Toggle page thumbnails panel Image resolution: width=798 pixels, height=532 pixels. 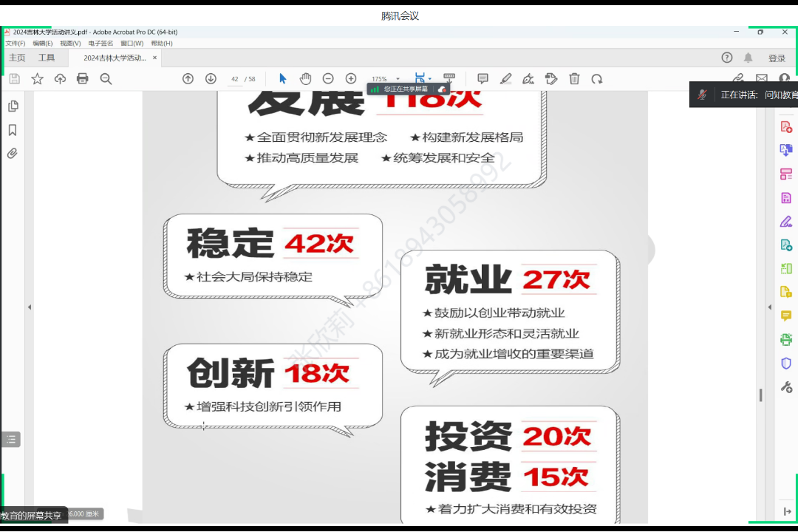[13, 106]
